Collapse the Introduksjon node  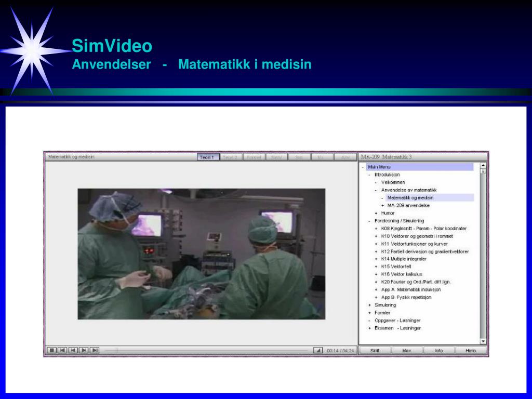[x=369, y=175]
